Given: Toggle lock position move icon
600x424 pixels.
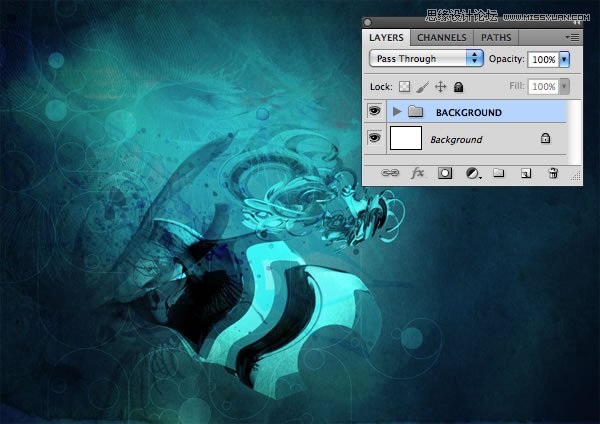Looking at the screenshot, I should tap(440, 87).
